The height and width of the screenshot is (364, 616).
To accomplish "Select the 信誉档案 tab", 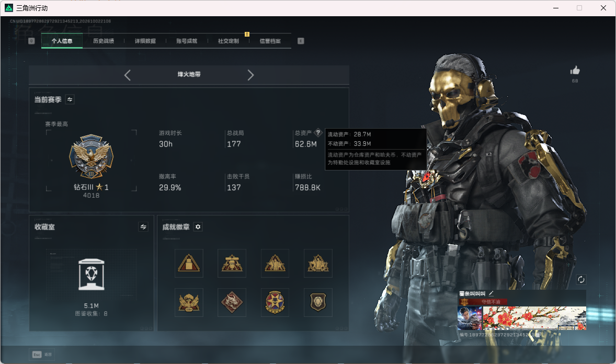I will (x=270, y=41).
